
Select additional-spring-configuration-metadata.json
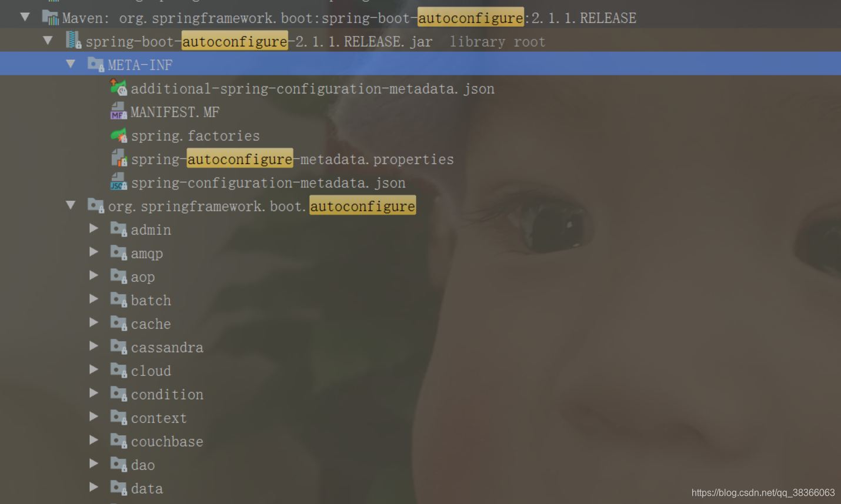[x=312, y=89]
